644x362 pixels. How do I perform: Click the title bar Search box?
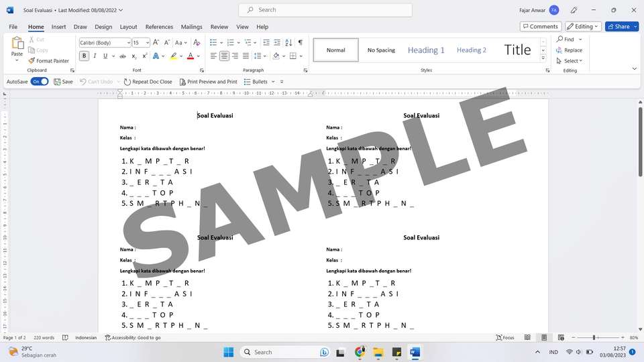(x=325, y=10)
